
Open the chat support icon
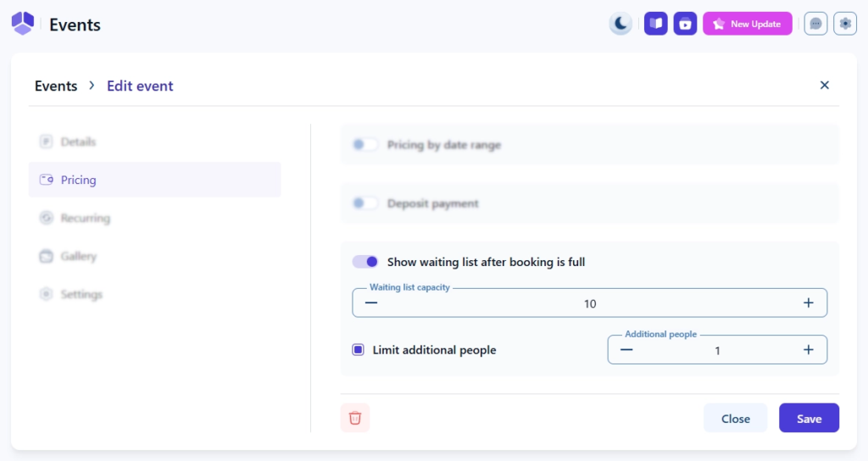815,24
